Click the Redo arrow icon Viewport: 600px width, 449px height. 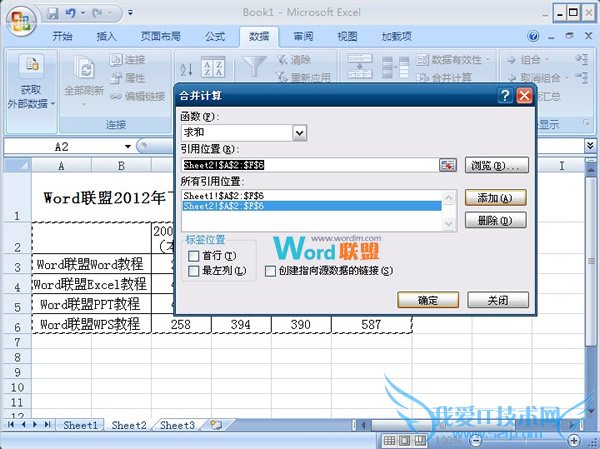(x=97, y=14)
